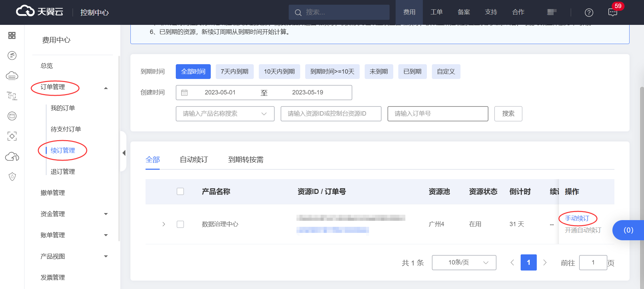This screenshot has width=644, height=289.
Task: Expand the 数据治理中心 row details
Action: 164,224
